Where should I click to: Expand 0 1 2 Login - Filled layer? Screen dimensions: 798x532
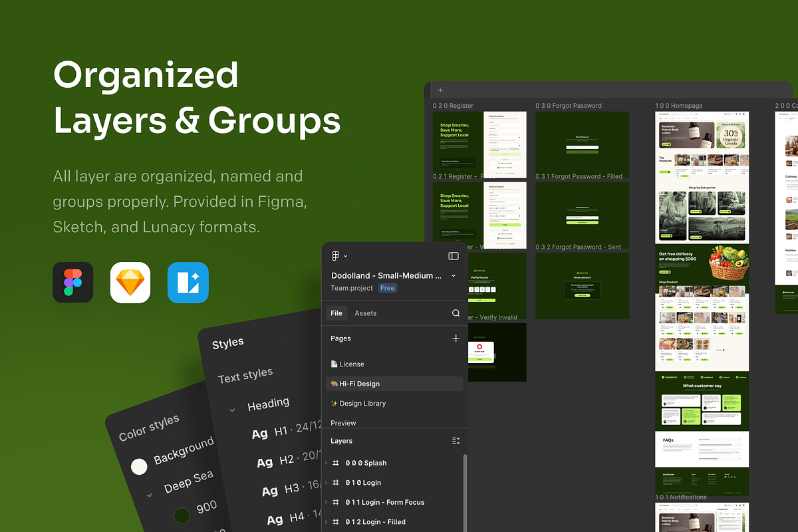326,522
